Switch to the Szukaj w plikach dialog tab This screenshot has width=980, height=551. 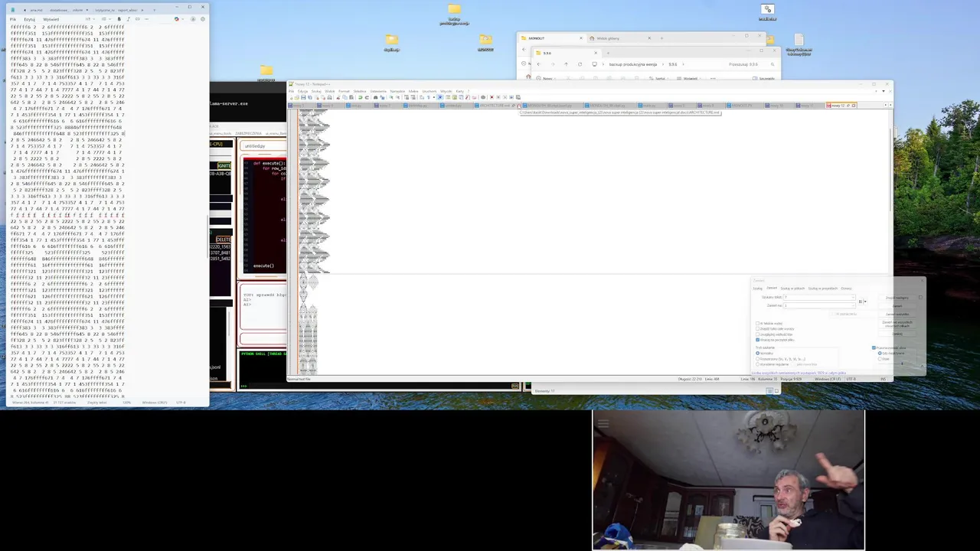pos(792,289)
